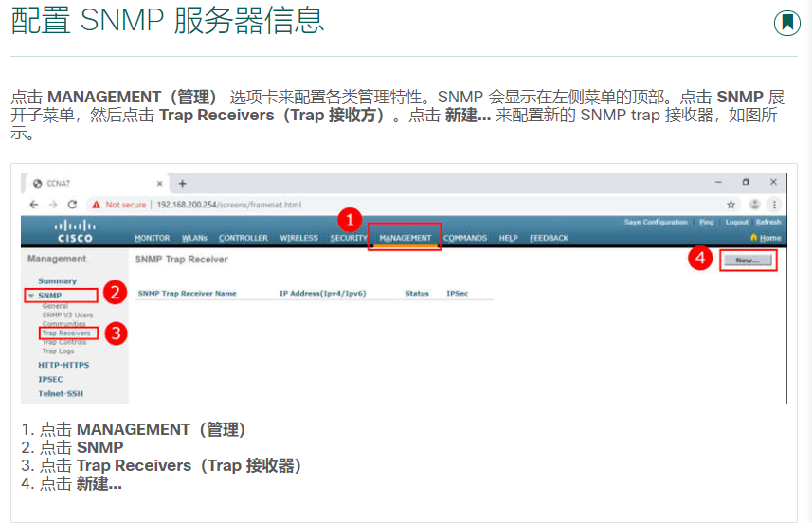
Task: Close the CCNA7 browser tab
Action: tap(160, 183)
